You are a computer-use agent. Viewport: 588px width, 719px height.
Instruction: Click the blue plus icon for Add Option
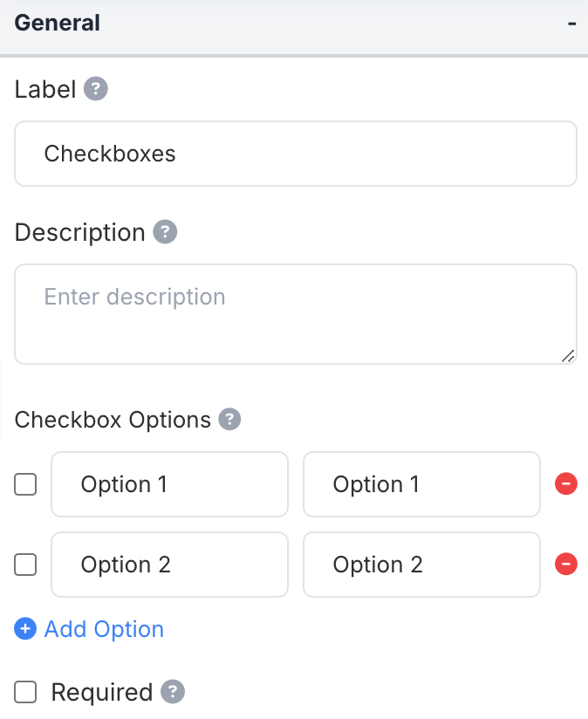(x=25, y=629)
